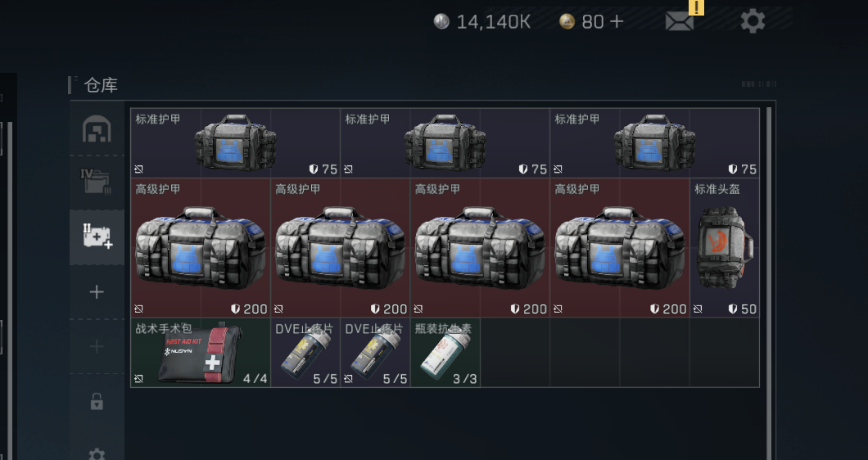The height and width of the screenshot is (460, 868).
Task: Select the first 高级护甲 red armor bag
Action: [x=201, y=247]
